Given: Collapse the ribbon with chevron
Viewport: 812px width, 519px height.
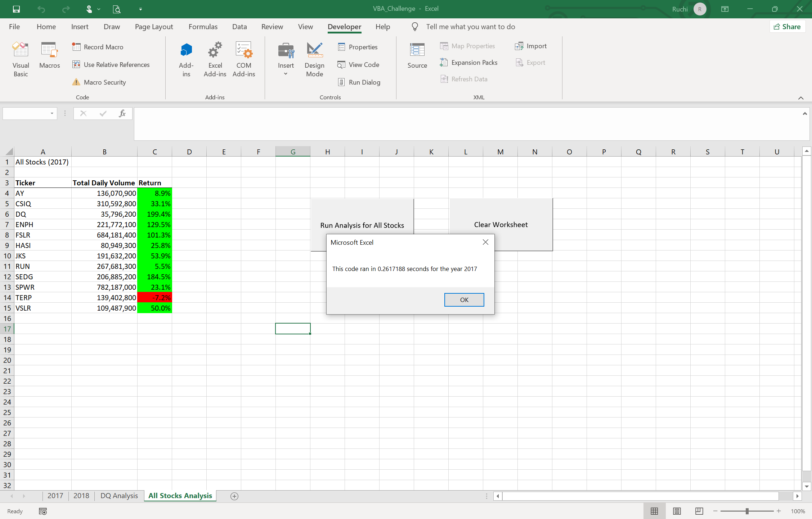Looking at the screenshot, I should 801,98.
